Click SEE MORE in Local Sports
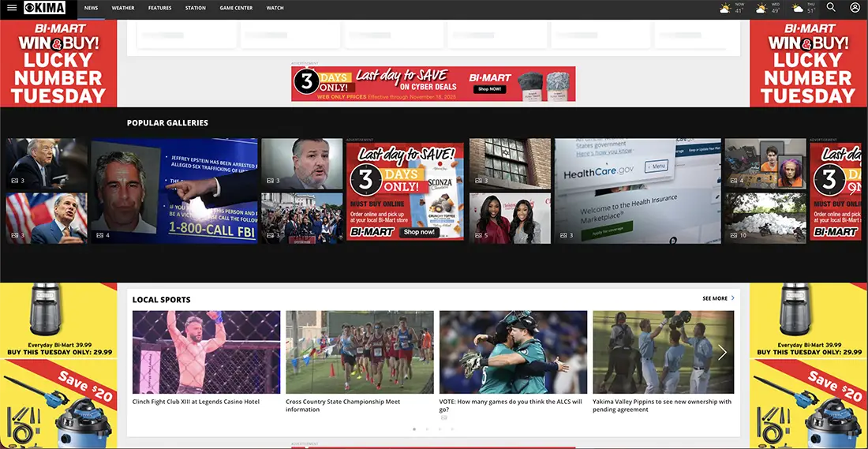The width and height of the screenshot is (868, 449). click(719, 298)
